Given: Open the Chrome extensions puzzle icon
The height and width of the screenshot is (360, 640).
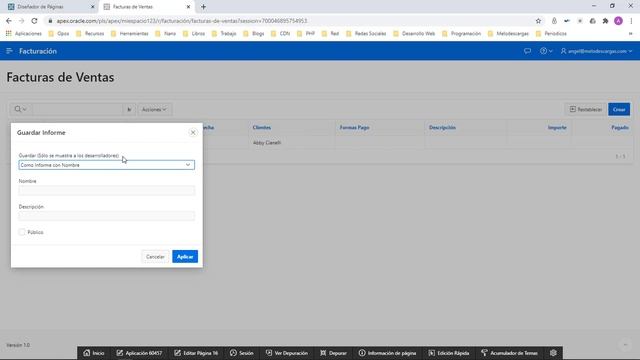Looking at the screenshot, I should click(x=605, y=21).
